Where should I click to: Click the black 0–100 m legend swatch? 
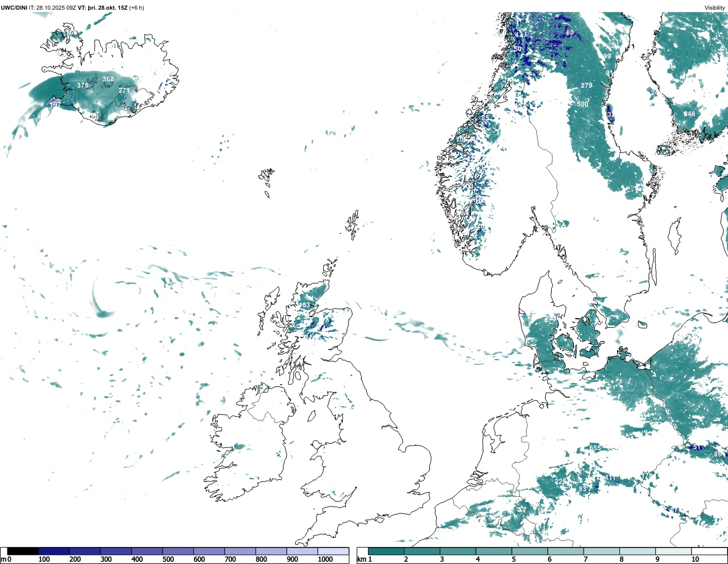click(23, 551)
